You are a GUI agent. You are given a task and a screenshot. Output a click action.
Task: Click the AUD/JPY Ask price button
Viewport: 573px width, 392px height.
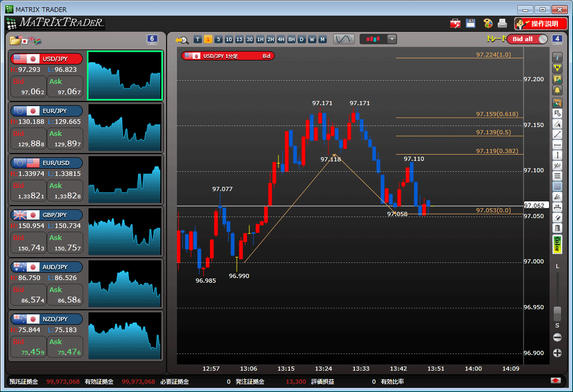(65, 295)
